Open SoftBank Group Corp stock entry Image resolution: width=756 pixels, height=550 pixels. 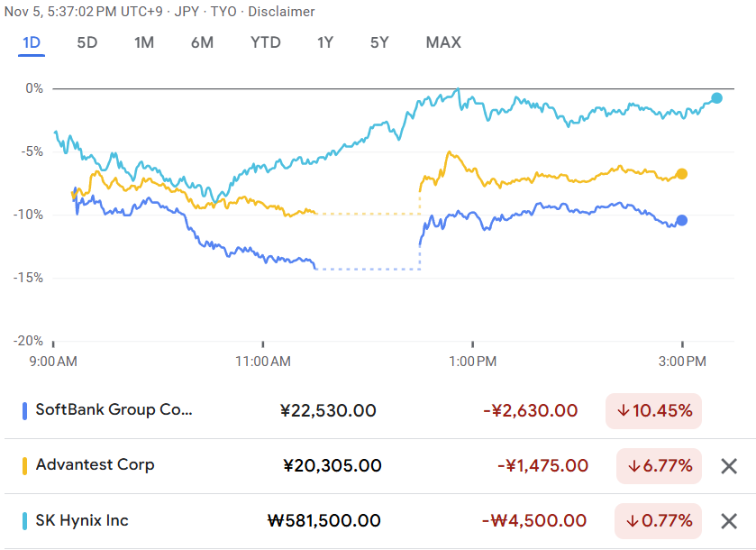(114, 410)
